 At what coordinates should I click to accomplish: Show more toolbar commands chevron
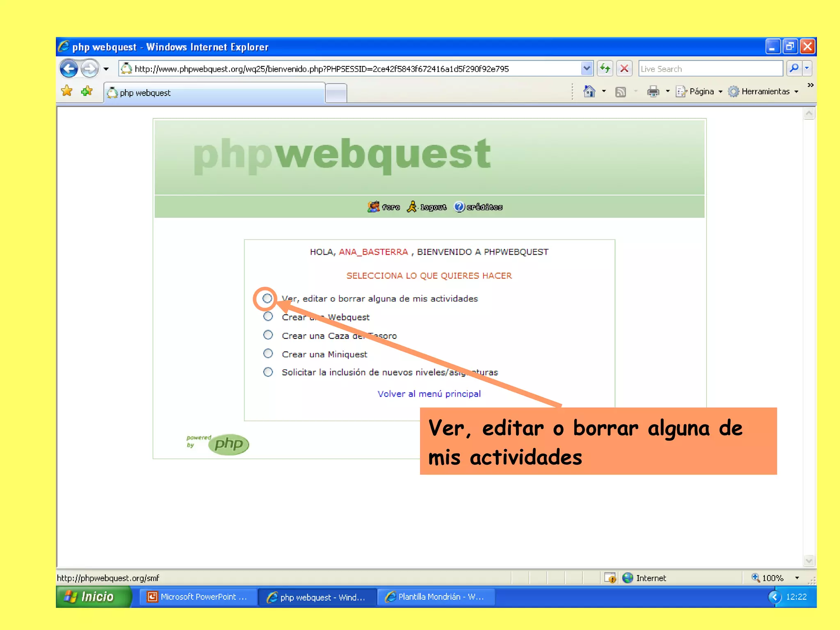click(x=810, y=85)
